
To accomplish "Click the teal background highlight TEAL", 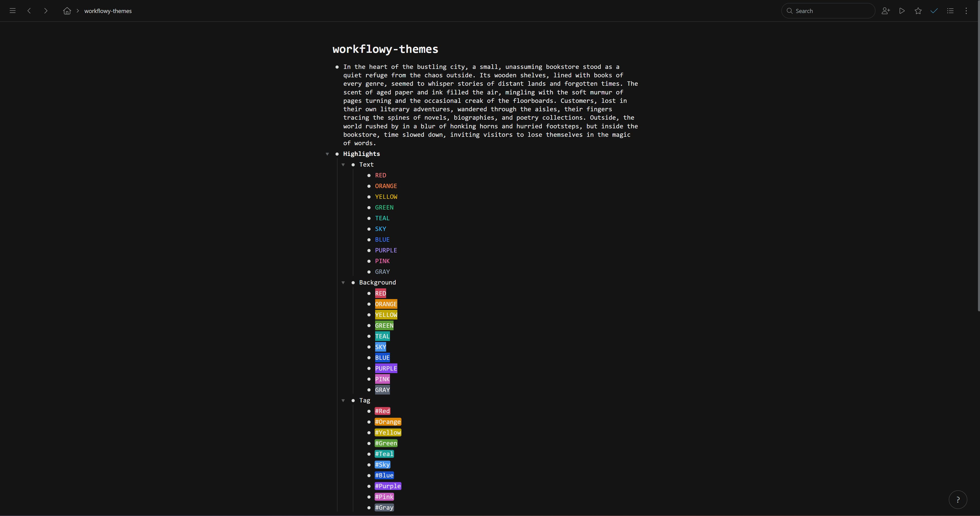I will [382, 336].
